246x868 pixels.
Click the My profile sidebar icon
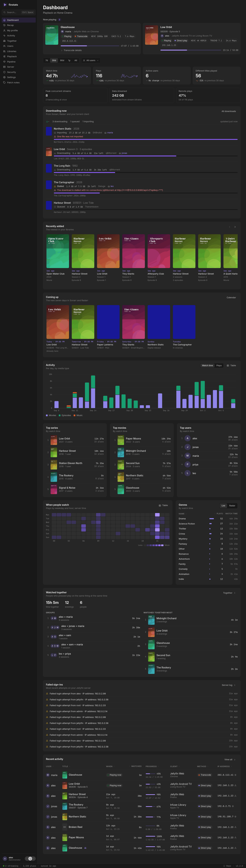click(4, 30)
